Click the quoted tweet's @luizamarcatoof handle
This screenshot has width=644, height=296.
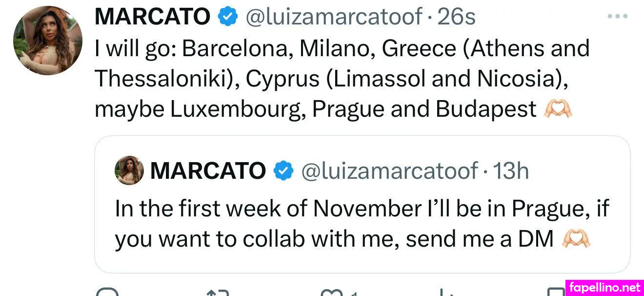click(x=389, y=170)
